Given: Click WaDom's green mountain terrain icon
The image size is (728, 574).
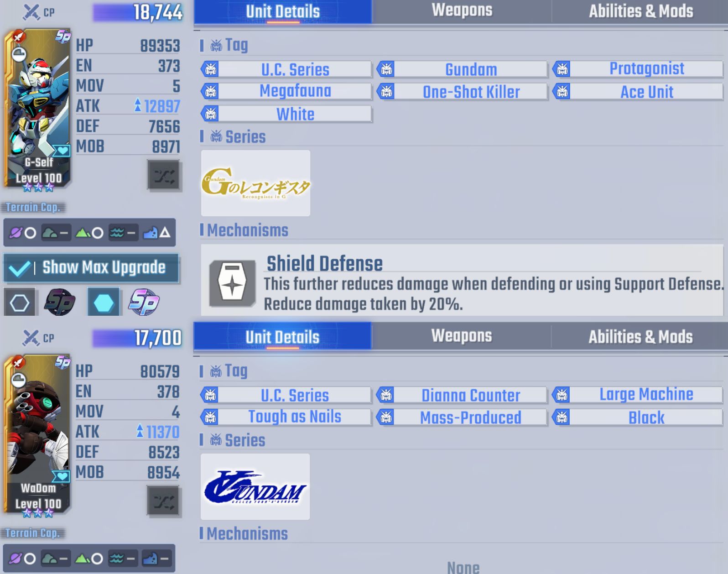Looking at the screenshot, I should 82,558.
